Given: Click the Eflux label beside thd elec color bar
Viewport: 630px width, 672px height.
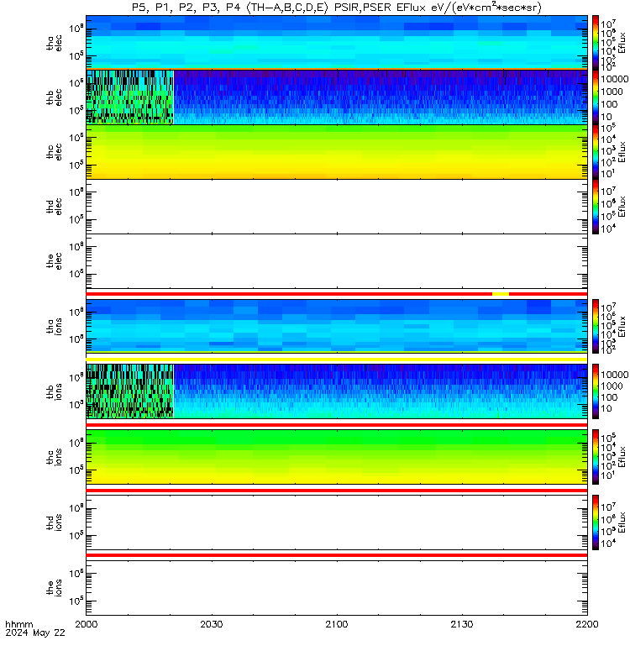Looking at the screenshot, I should (622, 207).
